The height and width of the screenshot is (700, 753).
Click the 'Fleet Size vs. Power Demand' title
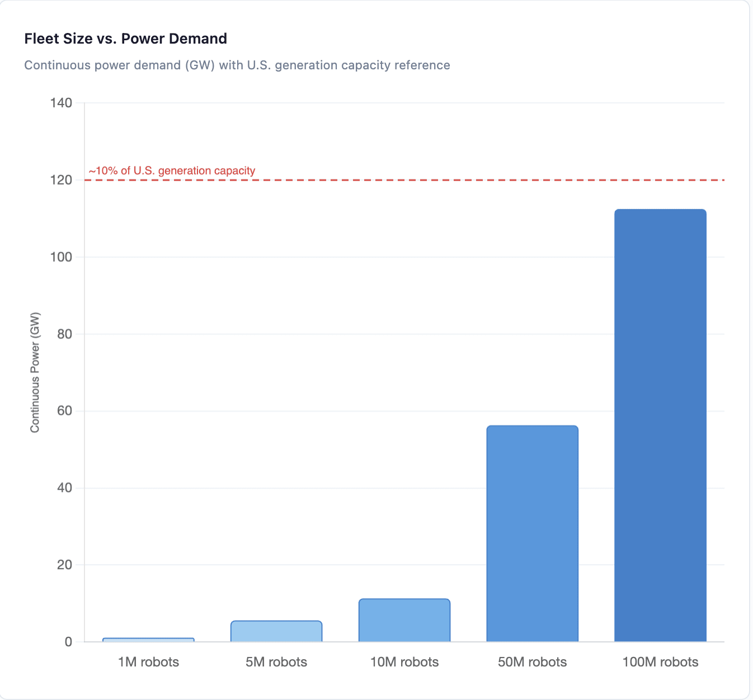(x=125, y=39)
